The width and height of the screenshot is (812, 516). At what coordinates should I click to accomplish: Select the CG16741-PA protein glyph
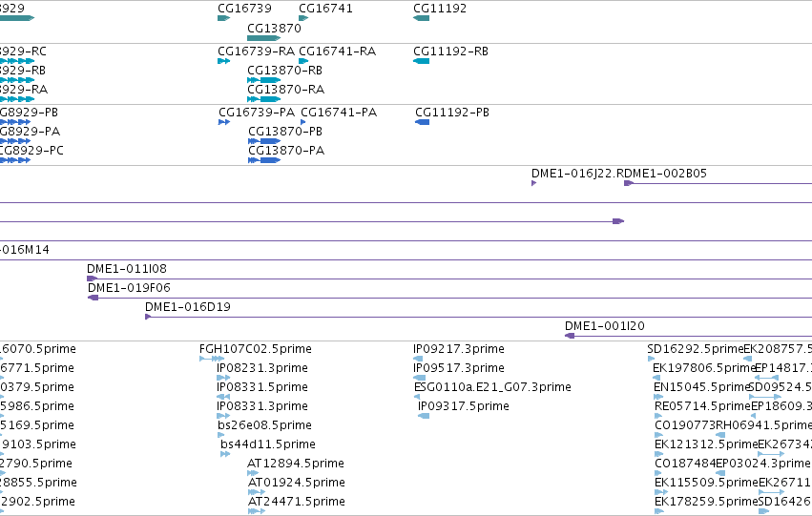point(302,122)
